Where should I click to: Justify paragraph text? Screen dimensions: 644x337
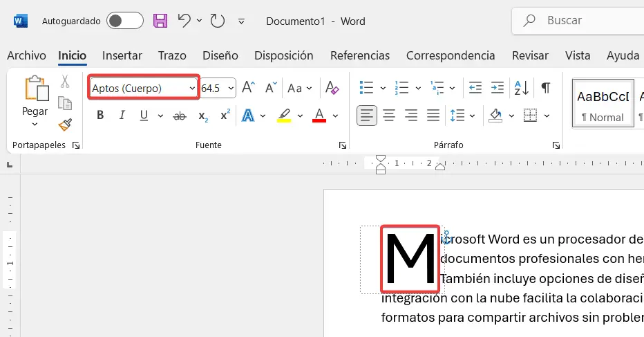coord(433,116)
